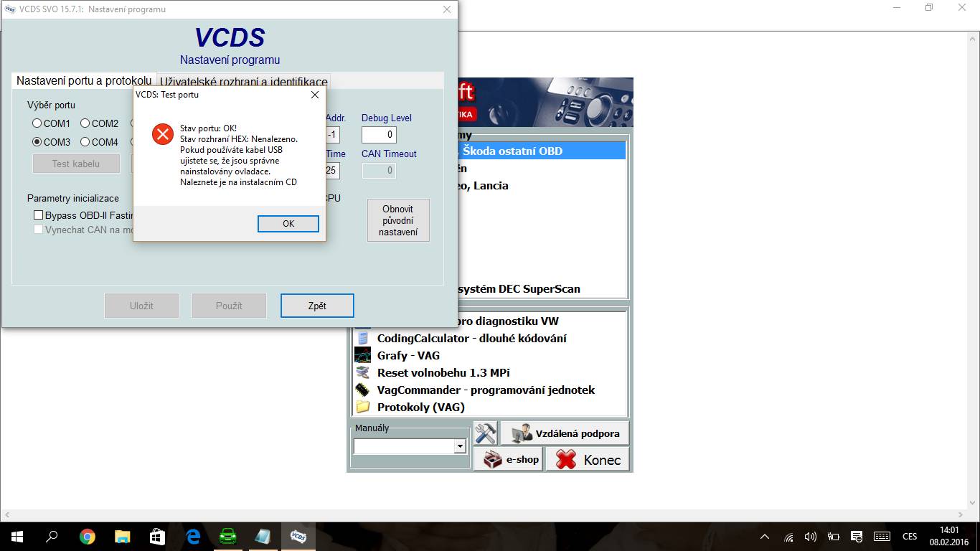This screenshot has height=551, width=980.
Task: Switch to the VCDS taskbar icon
Action: coord(298,537)
